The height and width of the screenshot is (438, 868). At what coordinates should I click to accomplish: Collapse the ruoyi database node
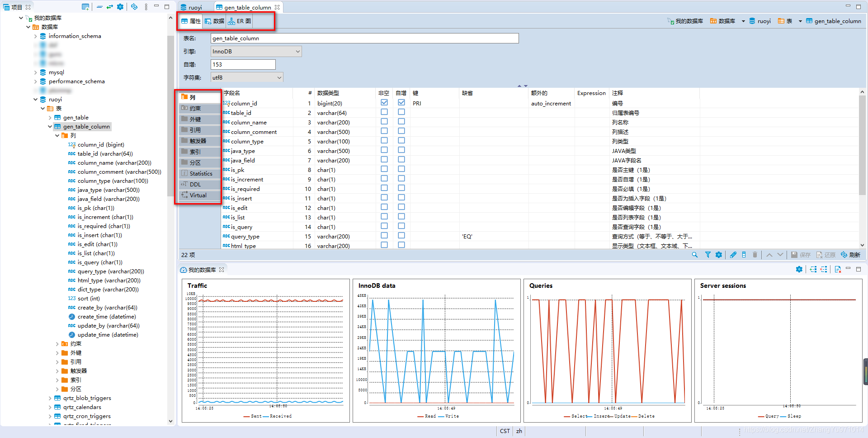pyautogui.click(x=36, y=100)
